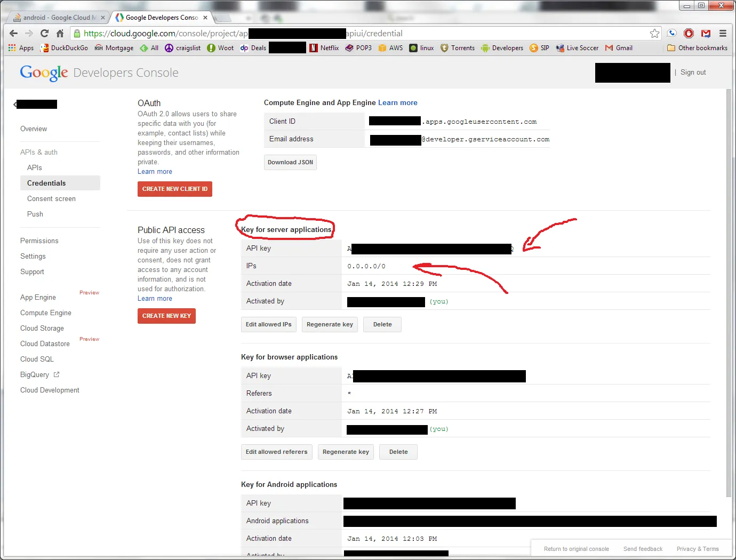This screenshot has height=560, width=736.
Task: Open linux bookmark
Action: (x=421, y=48)
